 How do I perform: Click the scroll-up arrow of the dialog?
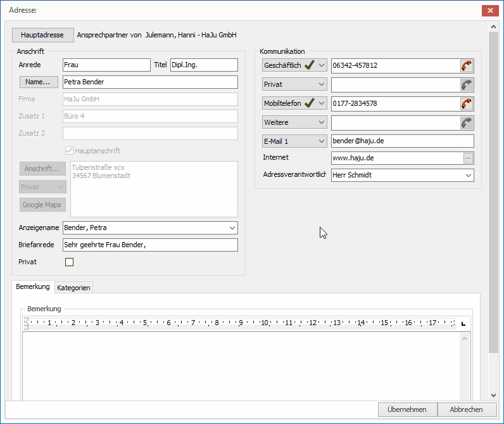tap(493, 27)
